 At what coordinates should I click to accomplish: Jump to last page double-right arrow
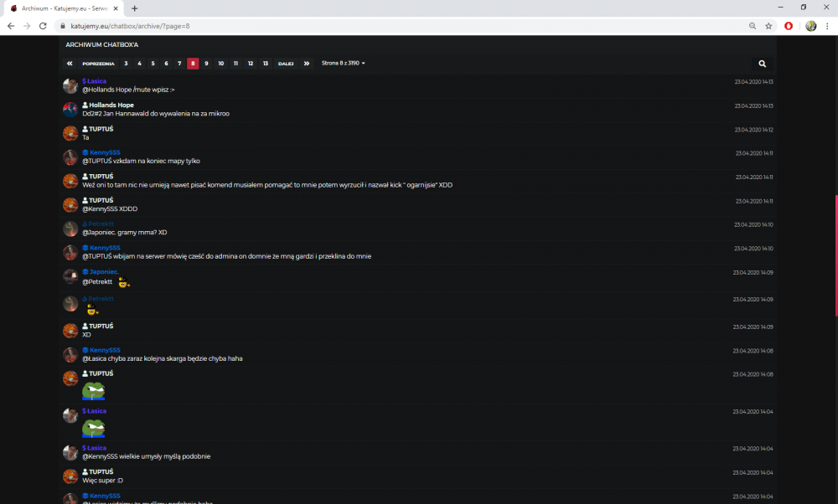pos(306,64)
